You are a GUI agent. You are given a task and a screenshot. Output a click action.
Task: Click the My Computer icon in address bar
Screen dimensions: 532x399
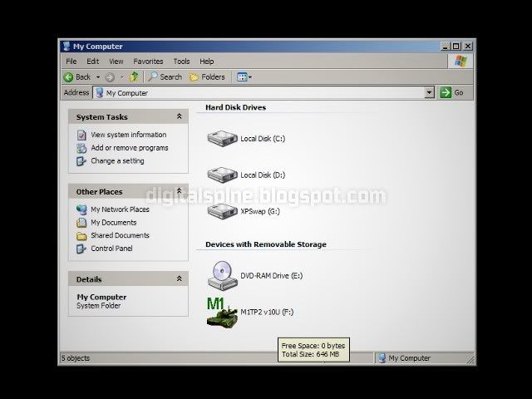click(x=100, y=92)
